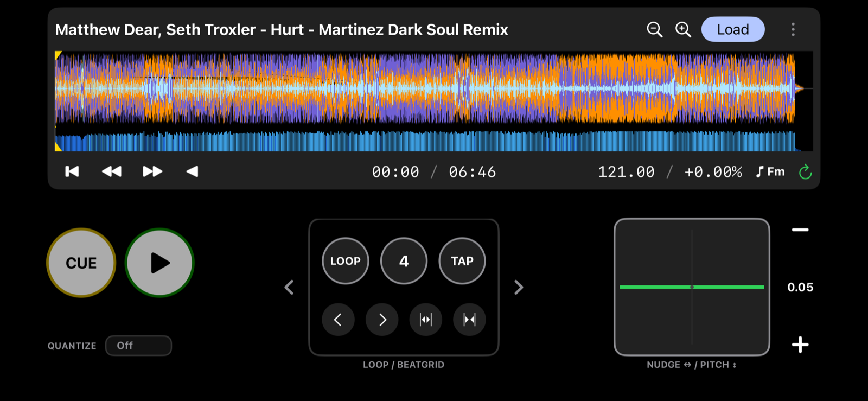Toggle the Quantize Off switch
This screenshot has height=401, width=868.
coord(138,346)
